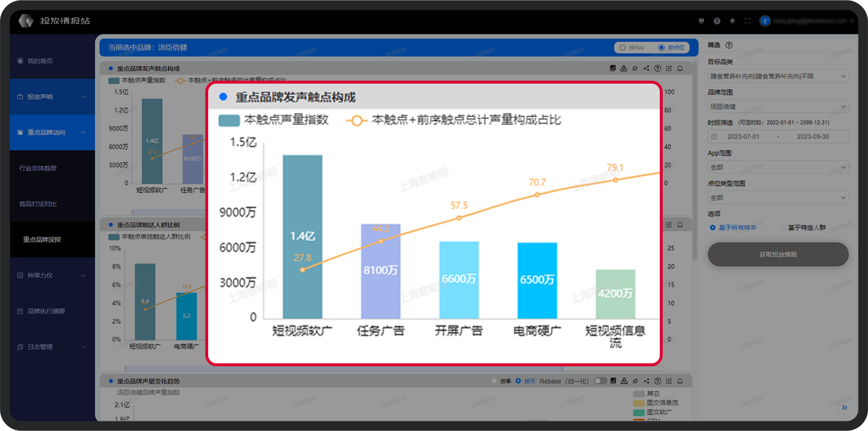Download the 发声触点构成 chart

click(x=624, y=68)
